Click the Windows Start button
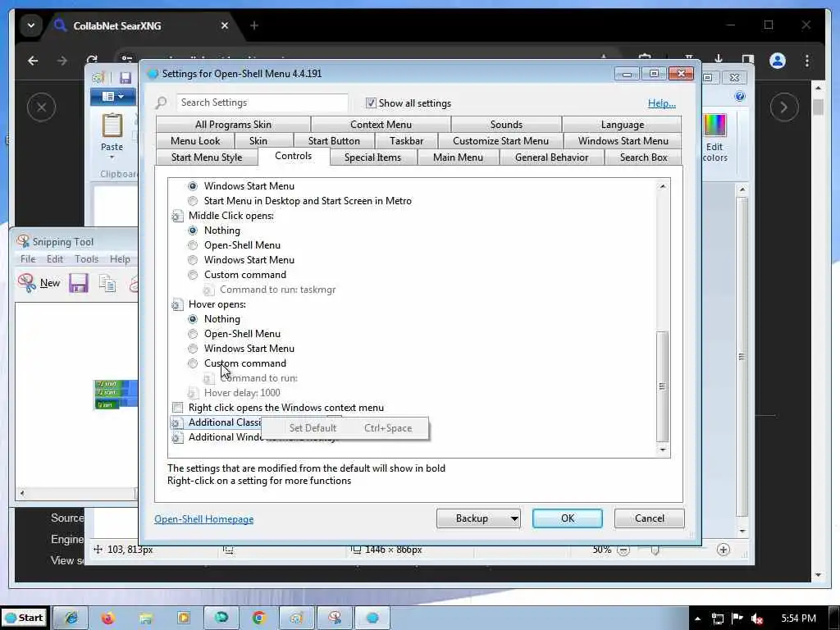The width and height of the screenshot is (840, 630). [25, 619]
